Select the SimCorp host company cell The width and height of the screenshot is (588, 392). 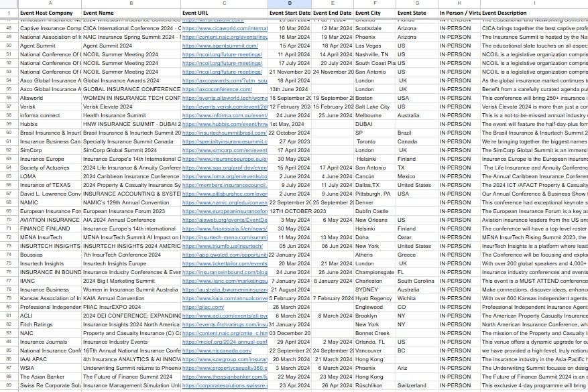tap(50, 150)
